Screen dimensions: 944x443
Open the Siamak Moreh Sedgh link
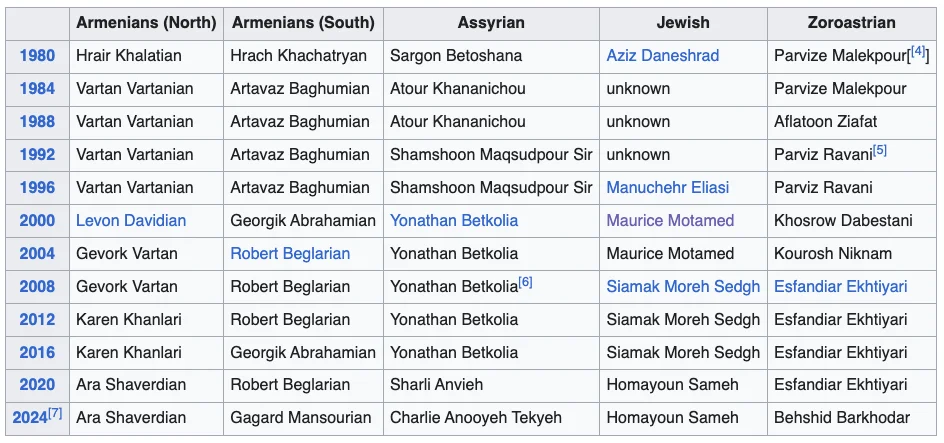[683, 287]
